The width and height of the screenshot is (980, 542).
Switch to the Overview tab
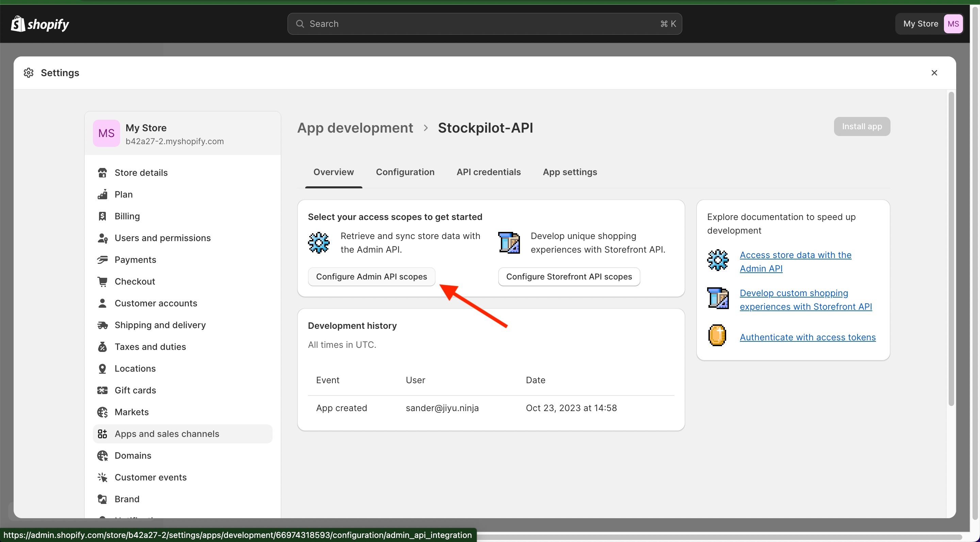(333, 172)
